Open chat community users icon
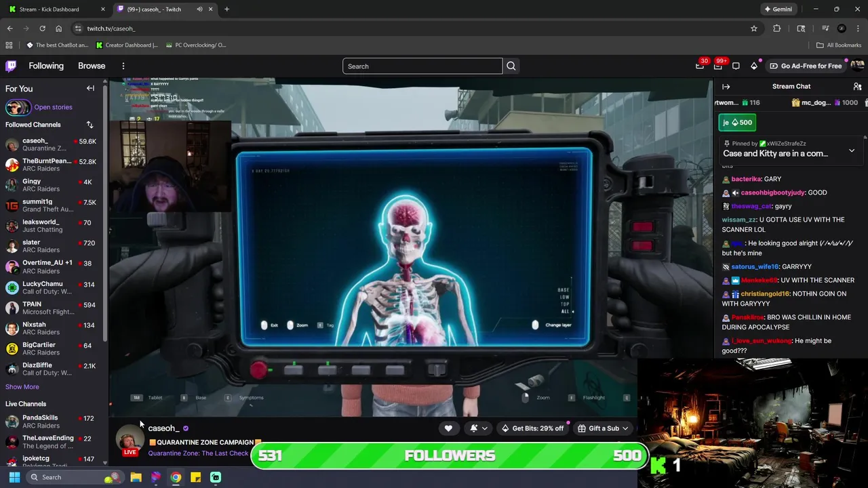 pyautogui.click(x=857, y=87)
